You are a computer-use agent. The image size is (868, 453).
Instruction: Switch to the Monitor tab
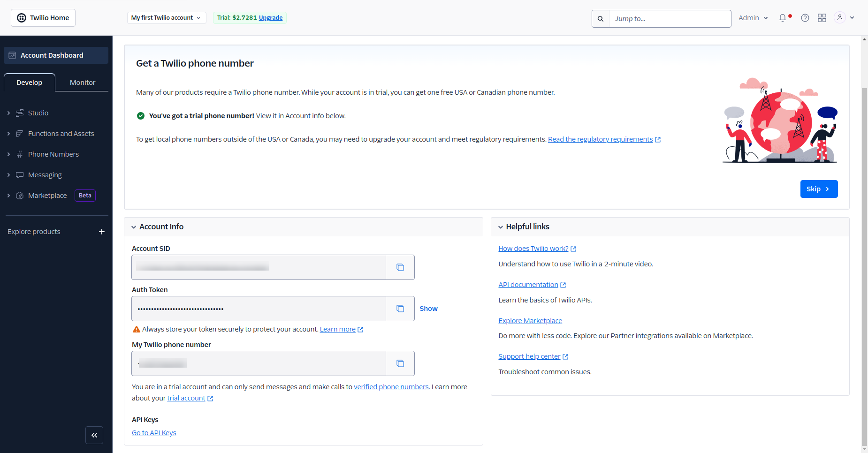(83, 83)
